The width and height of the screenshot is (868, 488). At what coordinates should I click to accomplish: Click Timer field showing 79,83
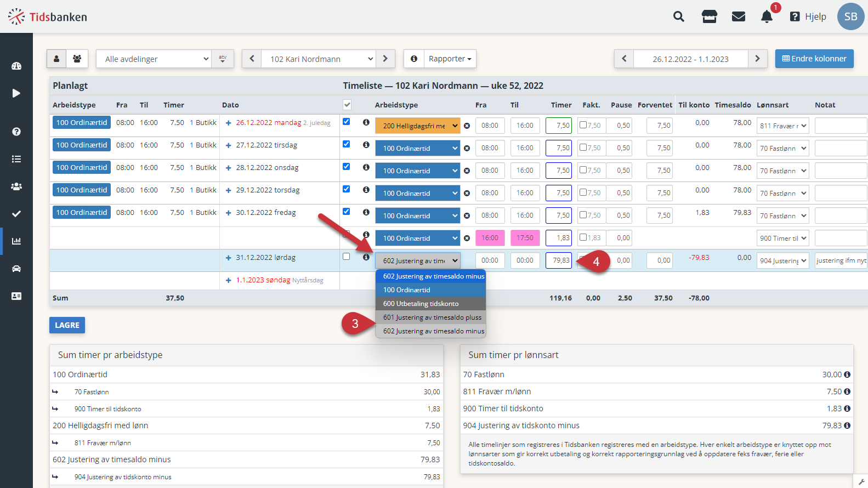pyautogui.click(x=559, y=260)
